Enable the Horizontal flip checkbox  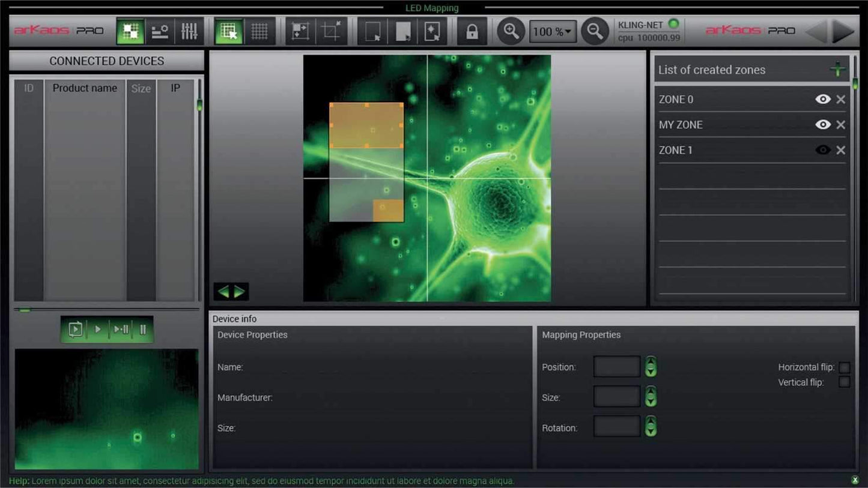pyautogui.click(x=845, y=367)
